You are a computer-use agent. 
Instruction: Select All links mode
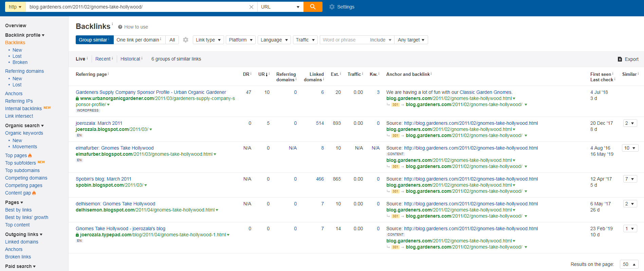coord(172,40)
